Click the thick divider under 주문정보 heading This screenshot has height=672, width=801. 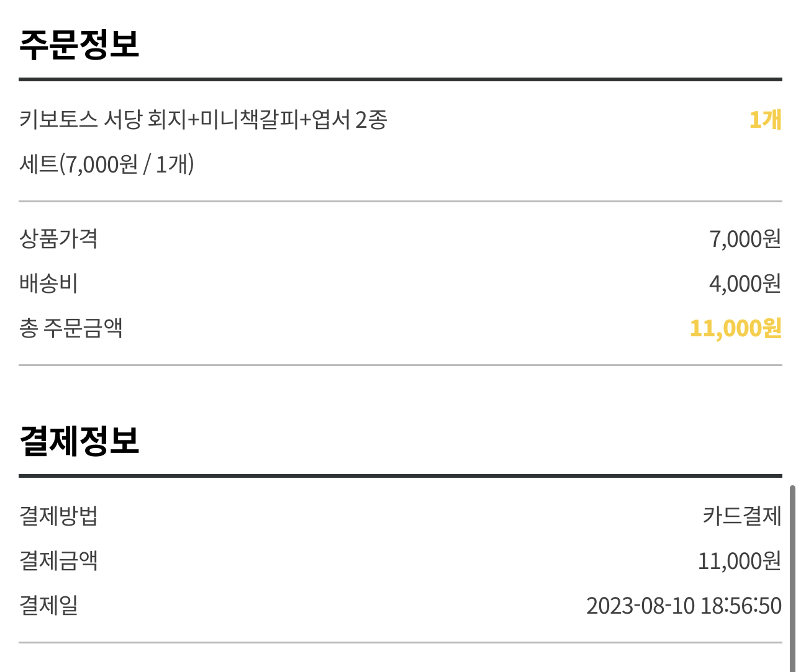coord(400,79)
